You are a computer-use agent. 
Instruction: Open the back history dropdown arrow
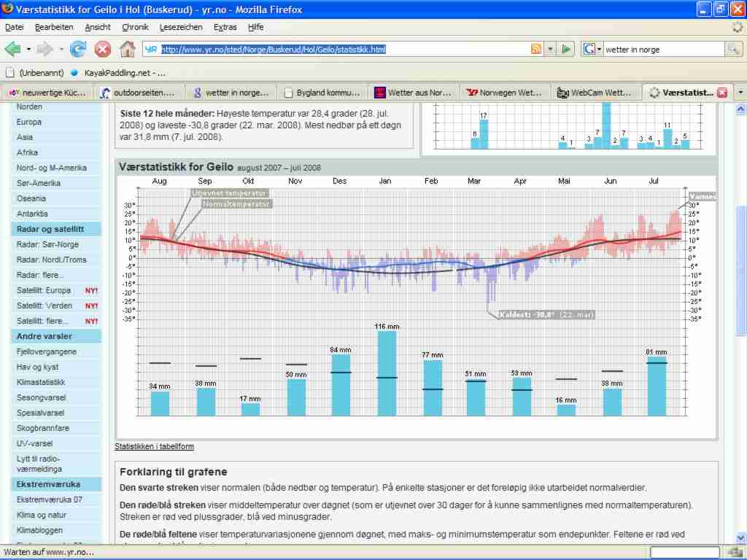[x=28, y=49]
